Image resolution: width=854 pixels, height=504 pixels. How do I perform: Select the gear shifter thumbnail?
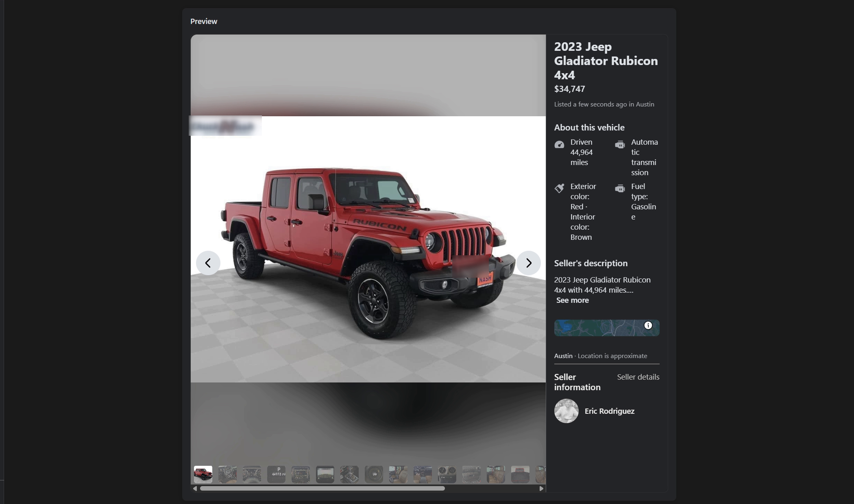(349, 475)
